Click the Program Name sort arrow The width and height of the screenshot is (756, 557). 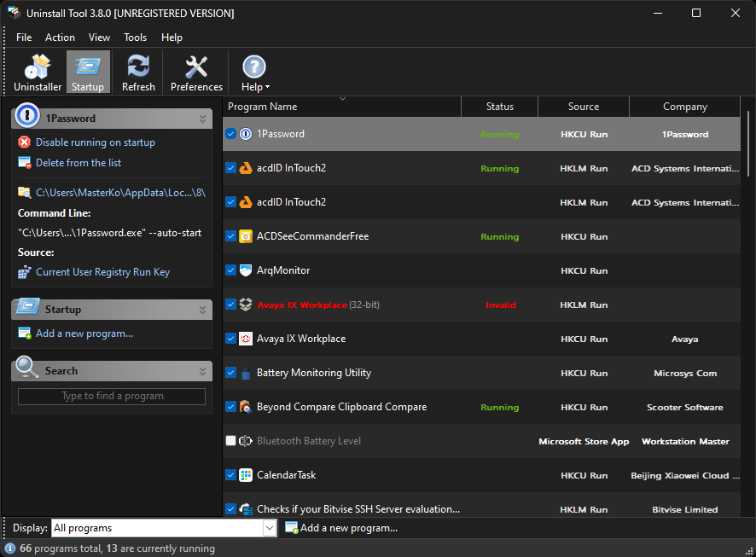click(342, 99)
